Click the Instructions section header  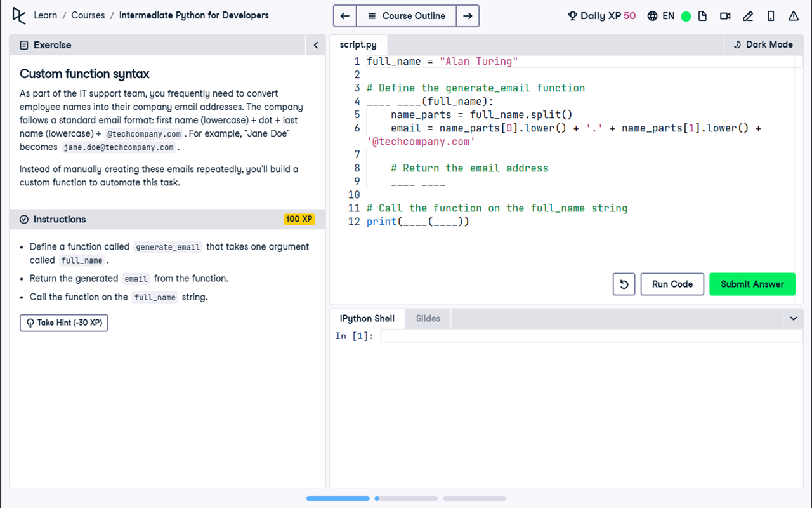click(167, 219)
